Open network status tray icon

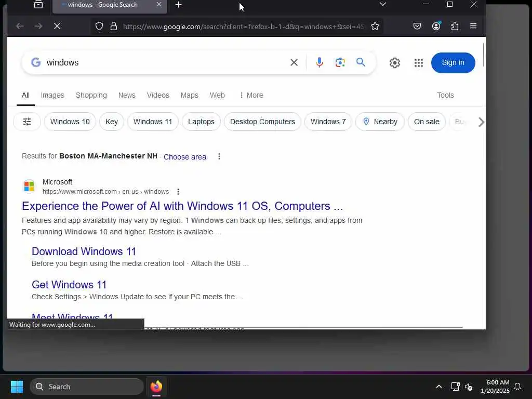point(455,387)
